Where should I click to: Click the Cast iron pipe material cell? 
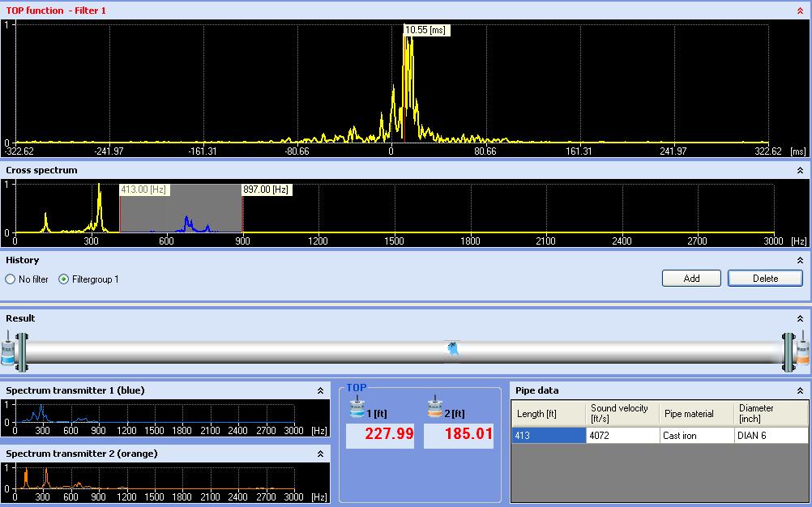[695, 436]
